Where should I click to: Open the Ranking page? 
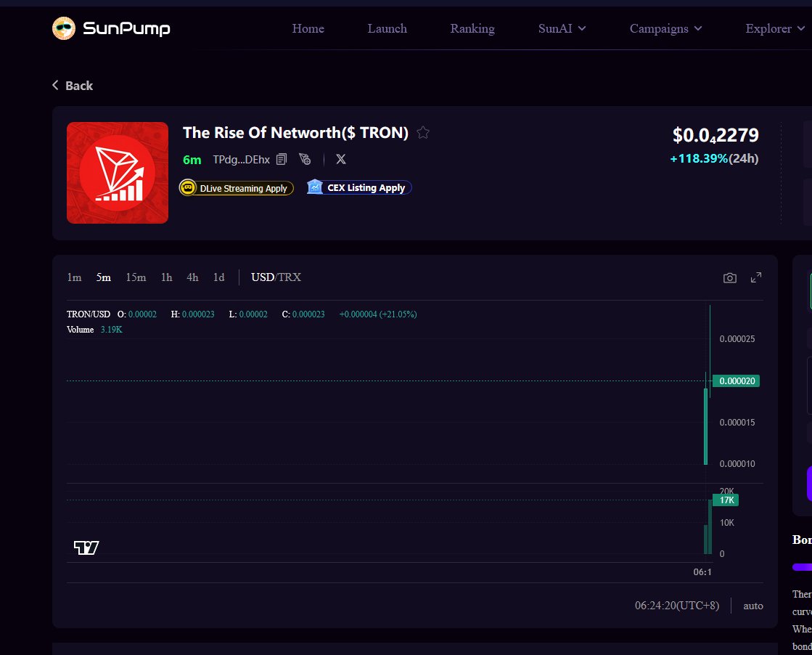(x=472, y=28)
